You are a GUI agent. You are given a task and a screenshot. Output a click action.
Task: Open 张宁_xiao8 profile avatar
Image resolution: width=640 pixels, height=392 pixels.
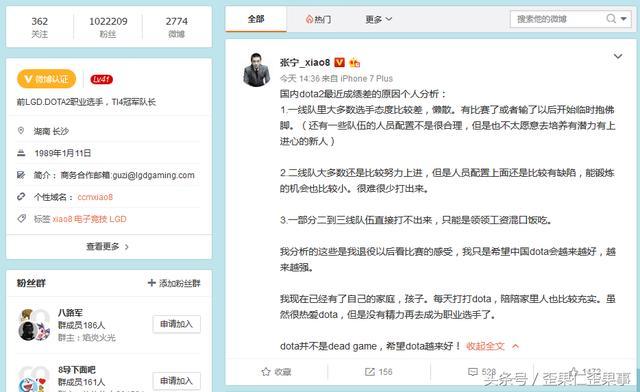point(256,70)
